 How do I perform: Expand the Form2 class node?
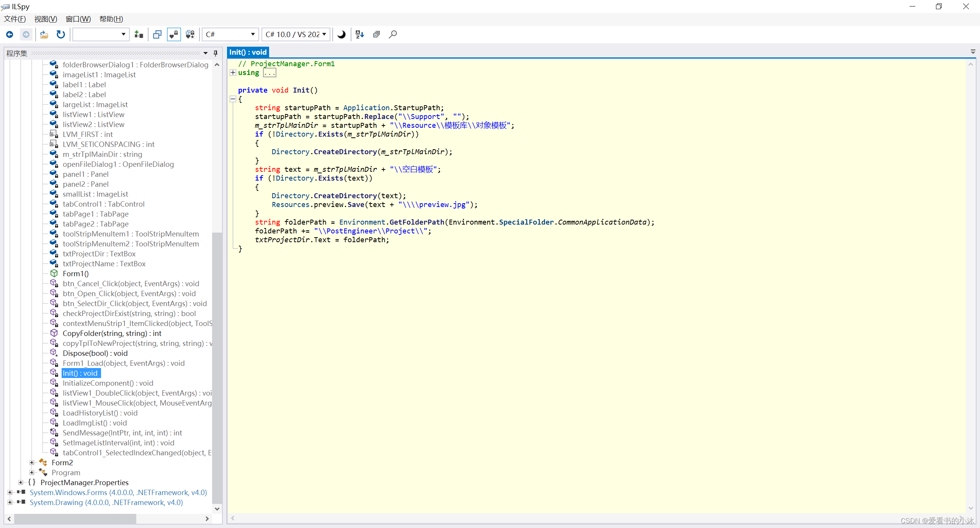tap(32, 463)
